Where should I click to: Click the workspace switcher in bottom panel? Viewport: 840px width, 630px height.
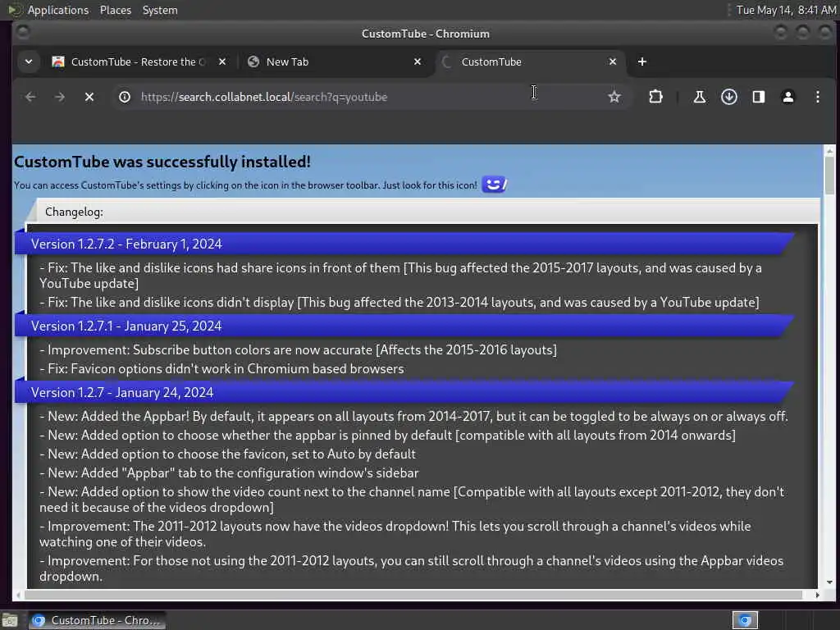745,620
